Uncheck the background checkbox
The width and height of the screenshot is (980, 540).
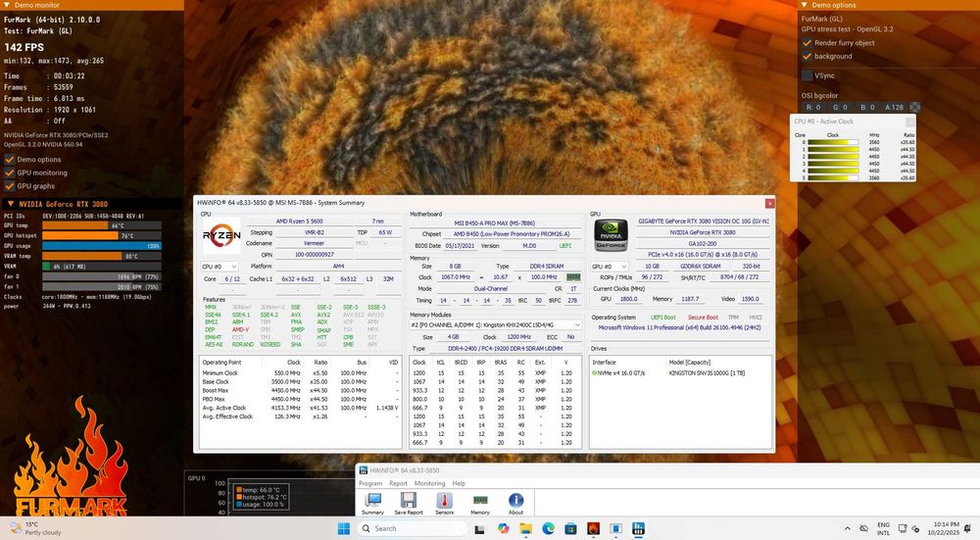[807, 56]
